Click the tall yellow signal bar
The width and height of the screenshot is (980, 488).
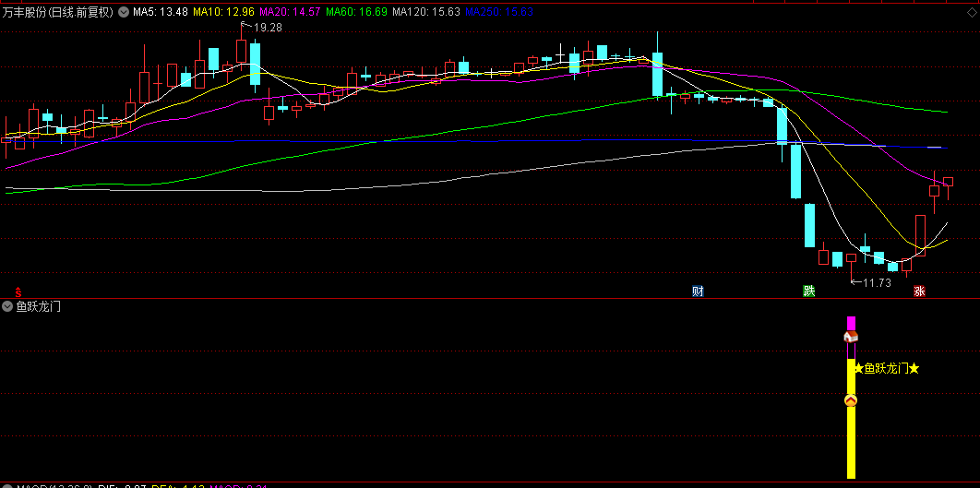click(x=851, y=419)
